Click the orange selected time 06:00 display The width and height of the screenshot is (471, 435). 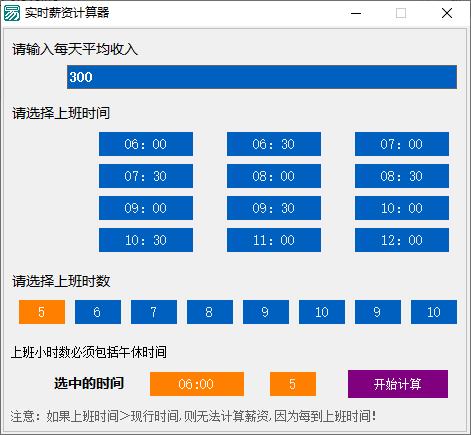point(197,384)
